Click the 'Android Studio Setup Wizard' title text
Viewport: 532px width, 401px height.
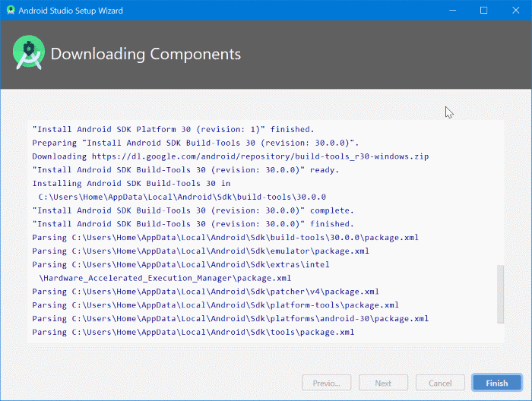tap(71, 11)
